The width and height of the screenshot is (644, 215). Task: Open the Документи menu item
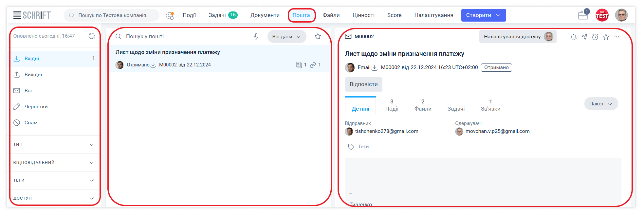(x=265, y=15)
